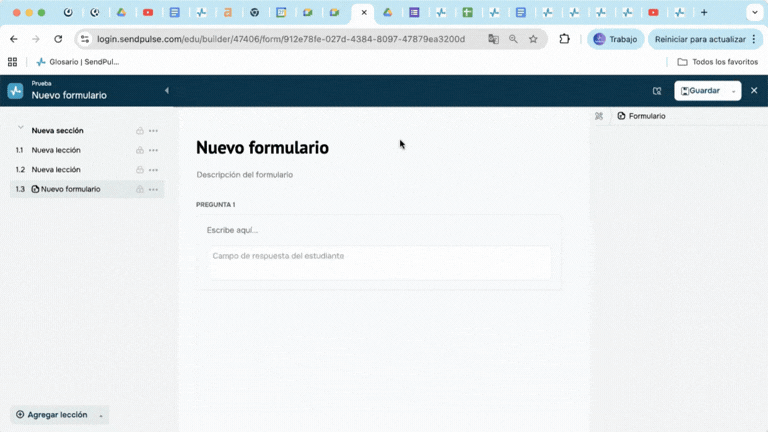Image resolution: width=768 pixels, height=432 pixels.
Task: Bookmark the page with the star icon
Action: pos(533,39)
